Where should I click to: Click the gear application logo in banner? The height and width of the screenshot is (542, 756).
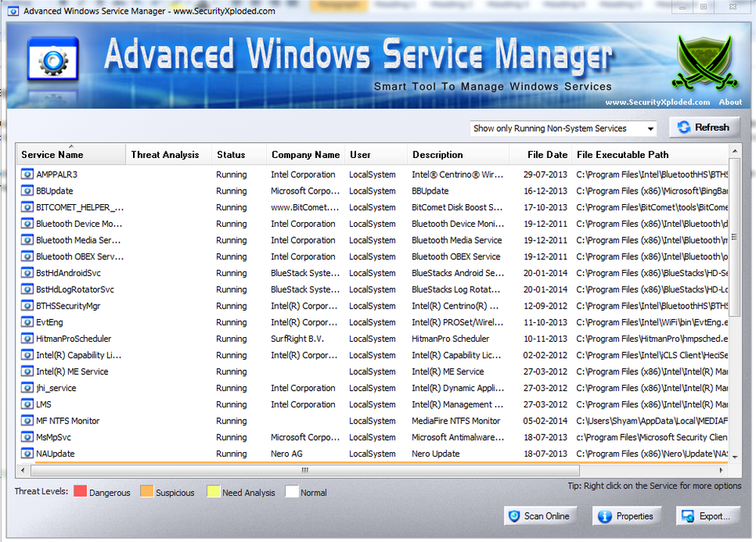53,59
